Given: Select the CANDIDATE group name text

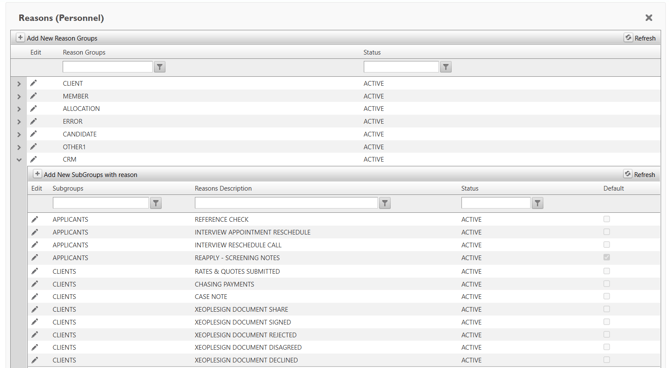Looking at the screenshot, I should [79, 134].
